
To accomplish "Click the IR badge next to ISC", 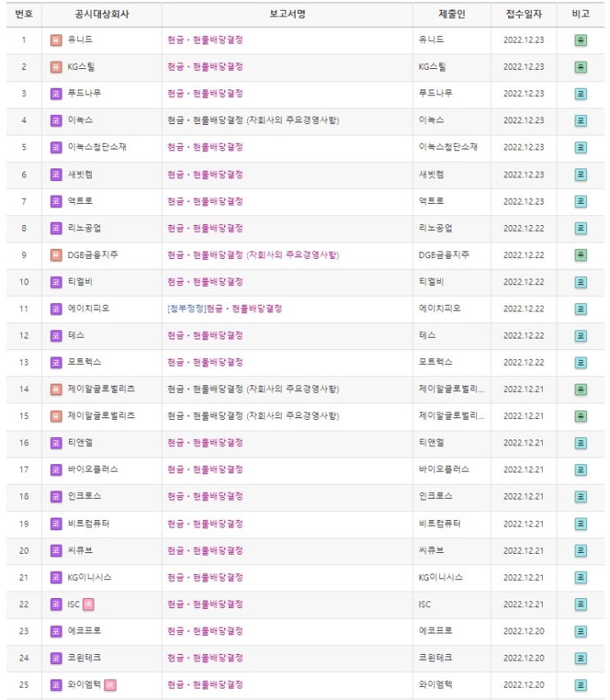I will point(89,605).
